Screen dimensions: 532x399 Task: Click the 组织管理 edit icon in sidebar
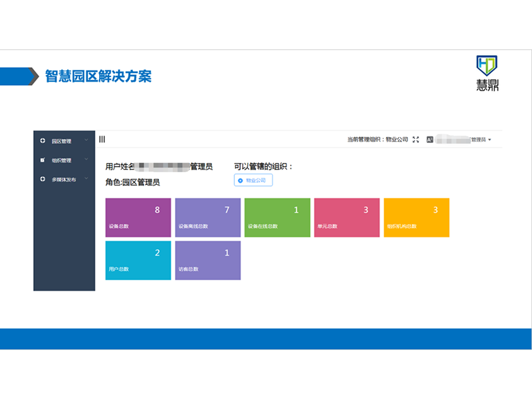pyautogui.click(x=43, y=160)
